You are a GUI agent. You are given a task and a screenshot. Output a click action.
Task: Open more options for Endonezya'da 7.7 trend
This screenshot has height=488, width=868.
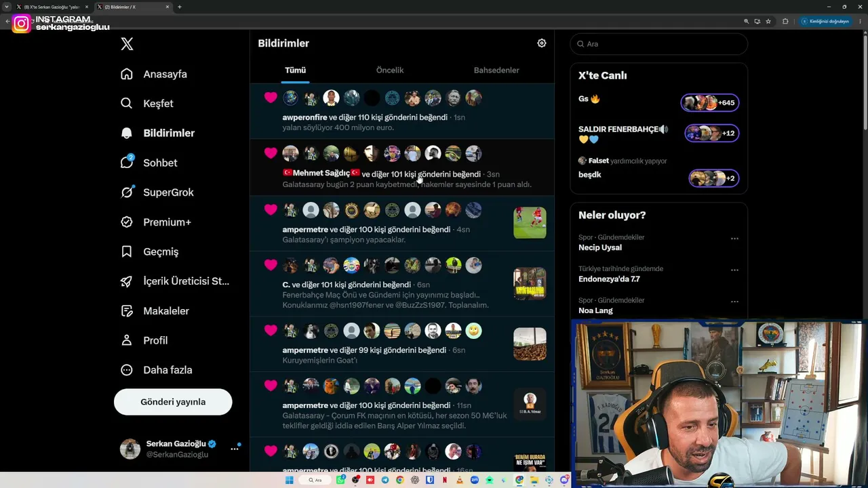pos(734,270)
